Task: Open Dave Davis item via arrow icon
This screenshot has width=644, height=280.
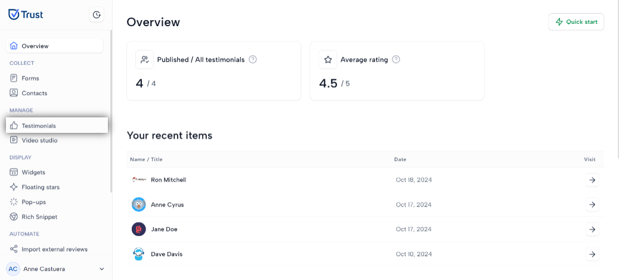Action: [x=592, y=254]
